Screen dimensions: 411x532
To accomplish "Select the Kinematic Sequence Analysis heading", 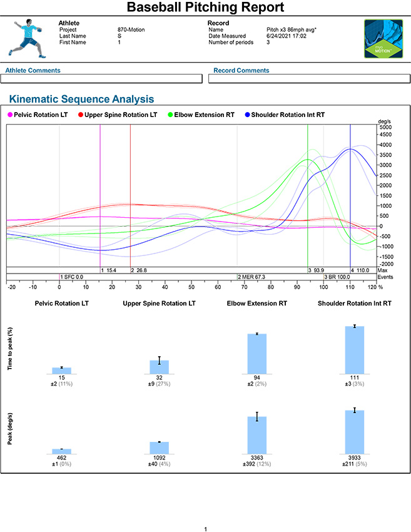I will tap(81, 99).
